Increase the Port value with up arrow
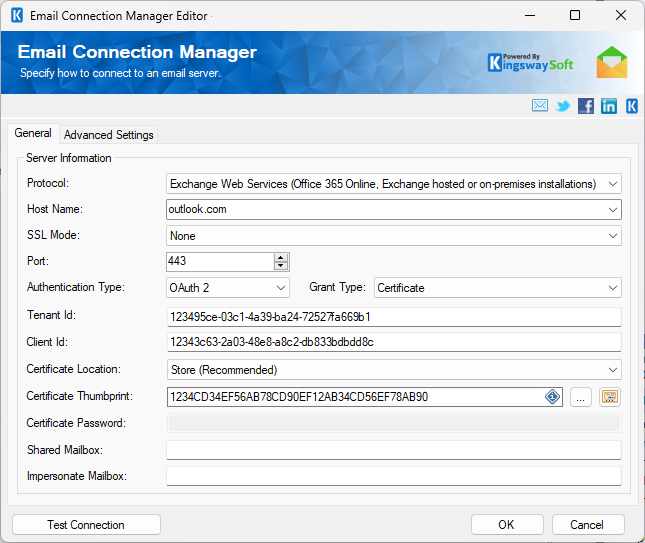The width and height of the screenshot is (645, 543). (281, 257)
